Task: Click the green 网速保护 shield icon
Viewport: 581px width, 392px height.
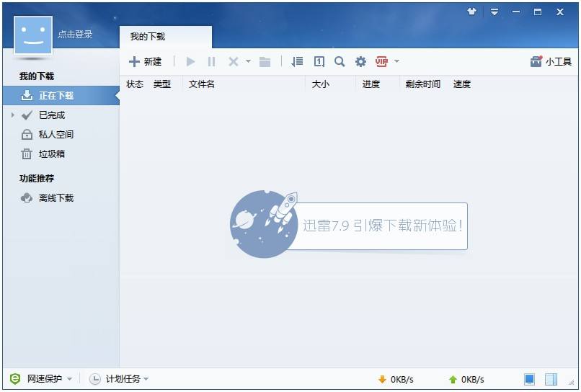Action: (15, 378)
